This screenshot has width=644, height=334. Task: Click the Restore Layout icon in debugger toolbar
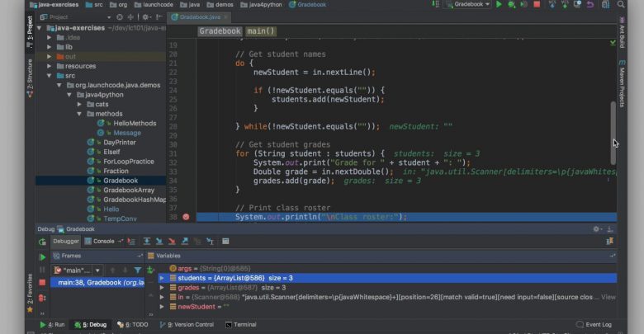(x=610, y=242)
